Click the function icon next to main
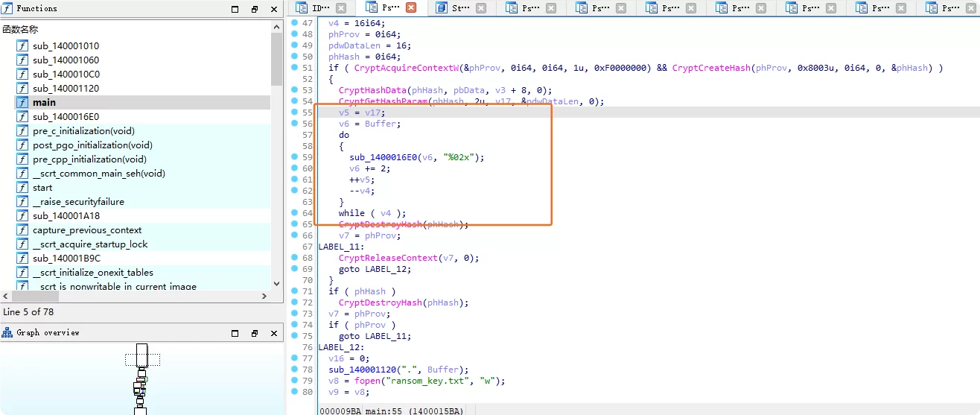Viewport: 980px width, 415px height. pyautogui.click(x=22, y=103)
